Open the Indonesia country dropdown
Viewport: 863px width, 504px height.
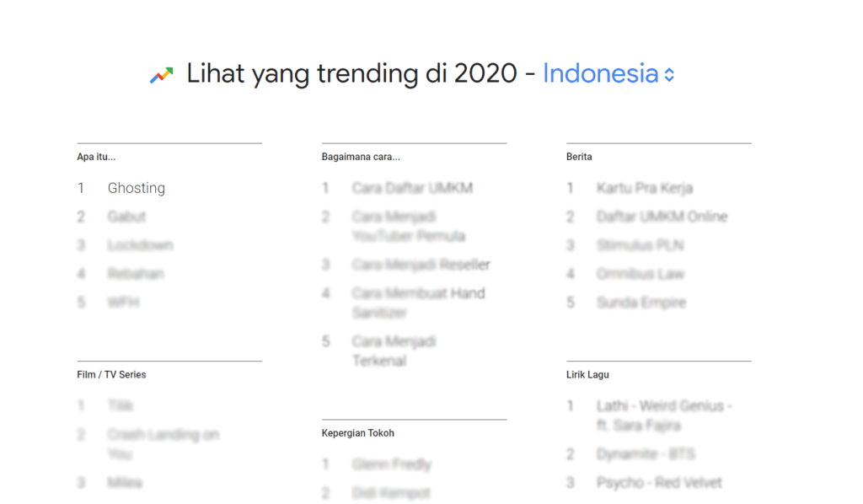pyautogui.click(x=608, y=73)
